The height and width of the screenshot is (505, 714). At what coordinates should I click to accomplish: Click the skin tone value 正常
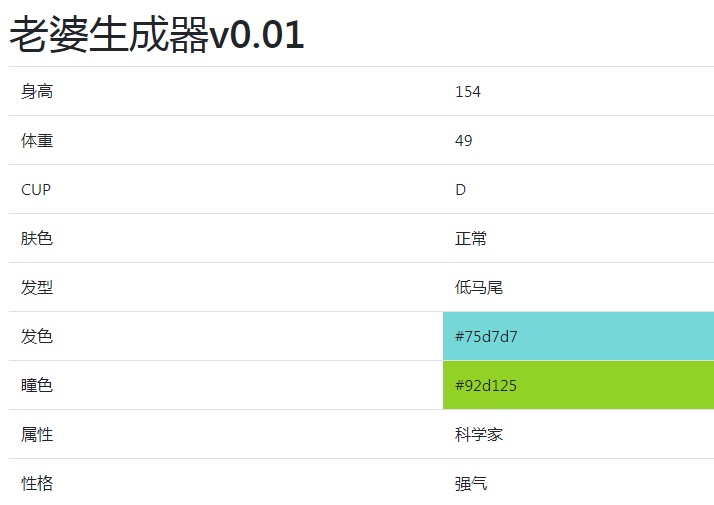471,238
